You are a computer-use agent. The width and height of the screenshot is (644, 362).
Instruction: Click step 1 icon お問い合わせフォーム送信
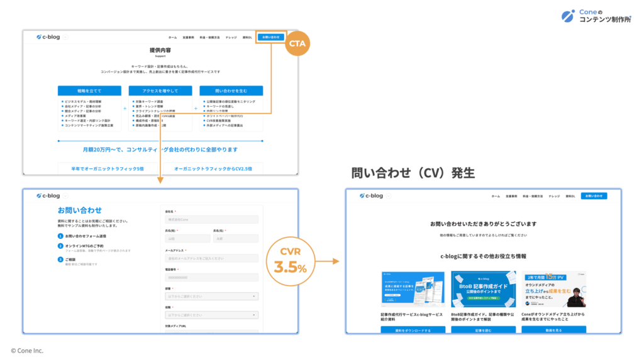pyautogui.click(x=60, y=236)
